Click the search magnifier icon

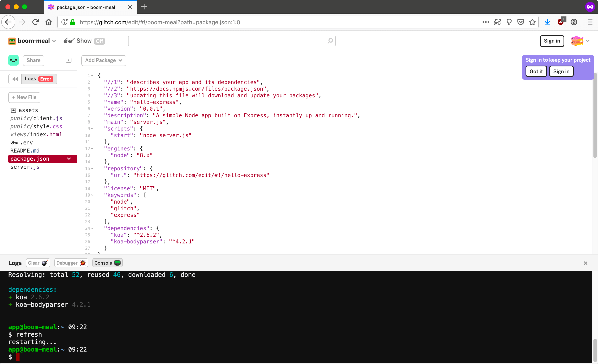pyautogui.click(x=330, y=41)
